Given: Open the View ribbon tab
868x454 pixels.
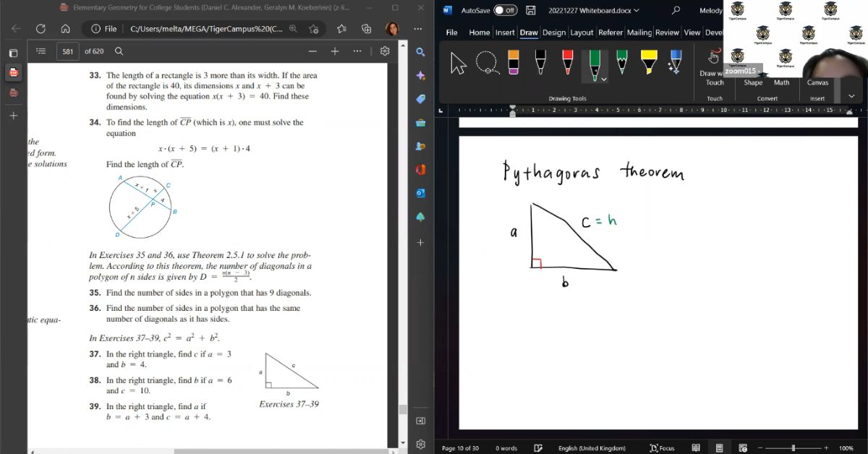Looking at the screenshot, I should click(692, 33).
